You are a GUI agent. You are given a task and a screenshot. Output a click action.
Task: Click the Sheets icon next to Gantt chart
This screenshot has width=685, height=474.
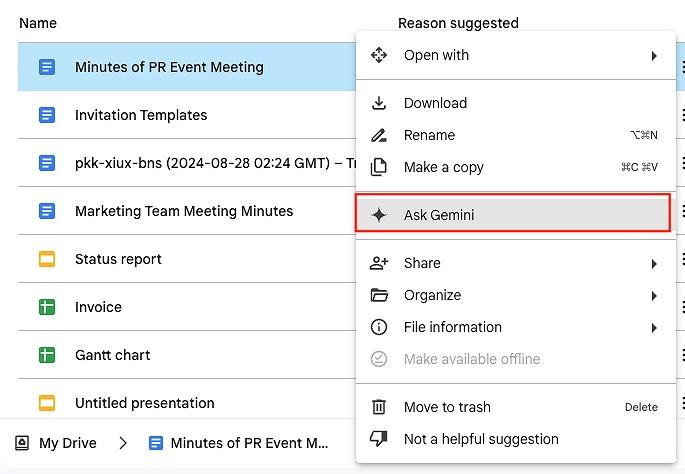pos(47,355)
